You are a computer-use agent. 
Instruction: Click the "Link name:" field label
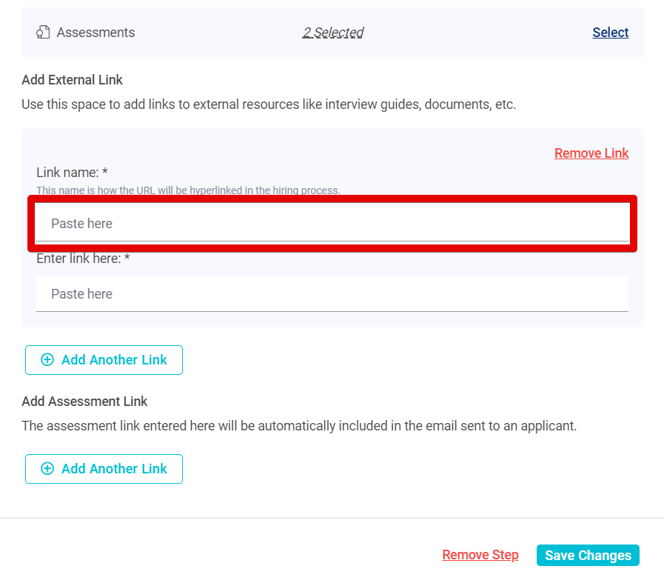point(72,173)
